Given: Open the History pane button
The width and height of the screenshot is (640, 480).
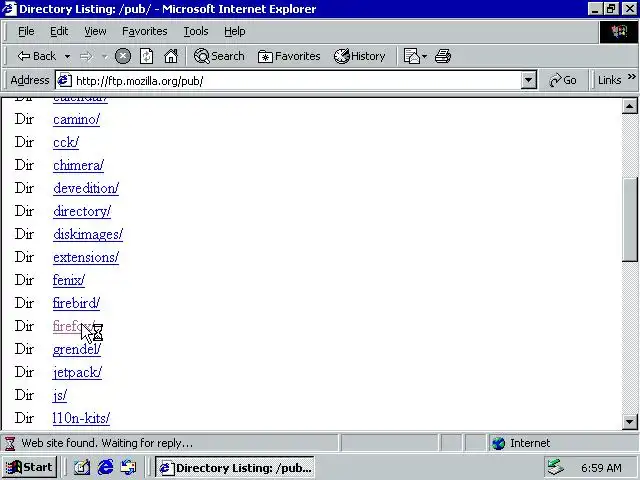Looking at the screenshot, I should pos(360,56).
